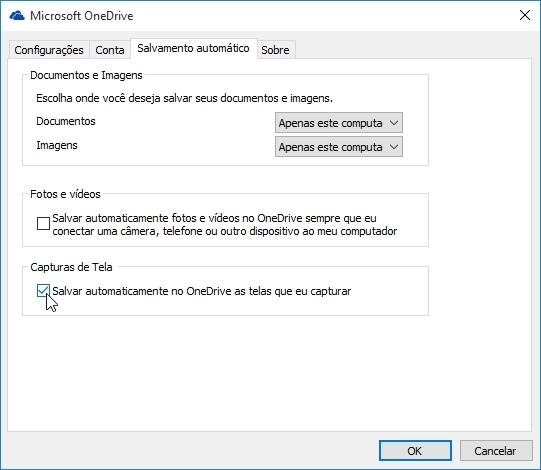Open the Configurações tab

[x=49, y=50]
